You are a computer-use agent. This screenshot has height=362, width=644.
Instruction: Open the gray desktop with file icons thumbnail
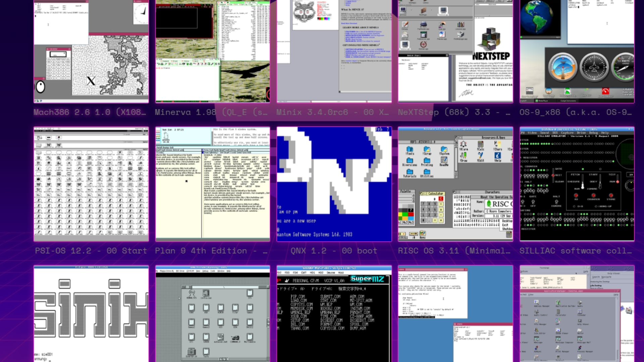click(213, 314)
